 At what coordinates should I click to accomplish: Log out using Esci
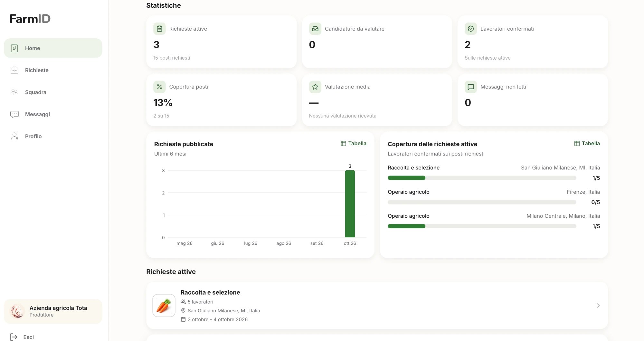click(x=22, y=337)
